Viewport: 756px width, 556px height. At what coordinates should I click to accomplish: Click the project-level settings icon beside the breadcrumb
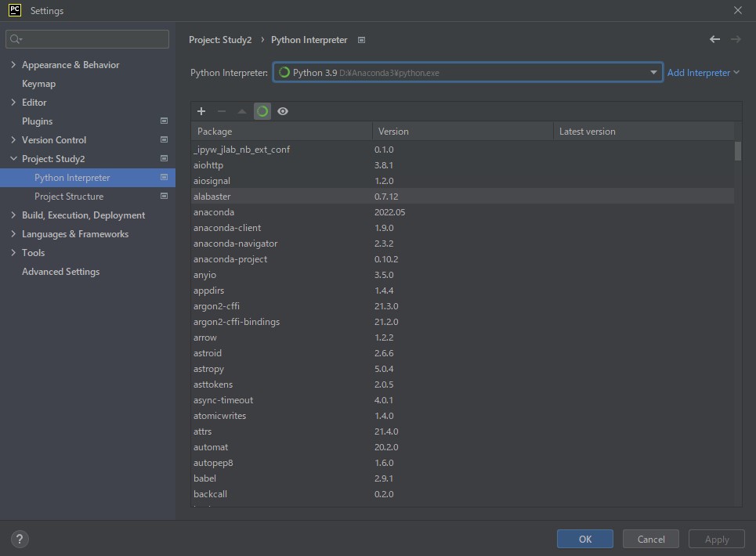(x=362, y=40)
